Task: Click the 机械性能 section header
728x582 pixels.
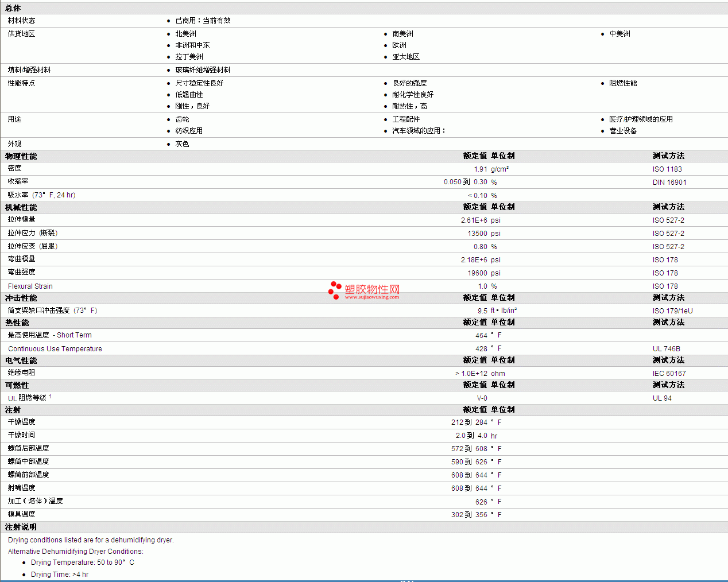Action: pyautogui.click(x=21, y=207)
